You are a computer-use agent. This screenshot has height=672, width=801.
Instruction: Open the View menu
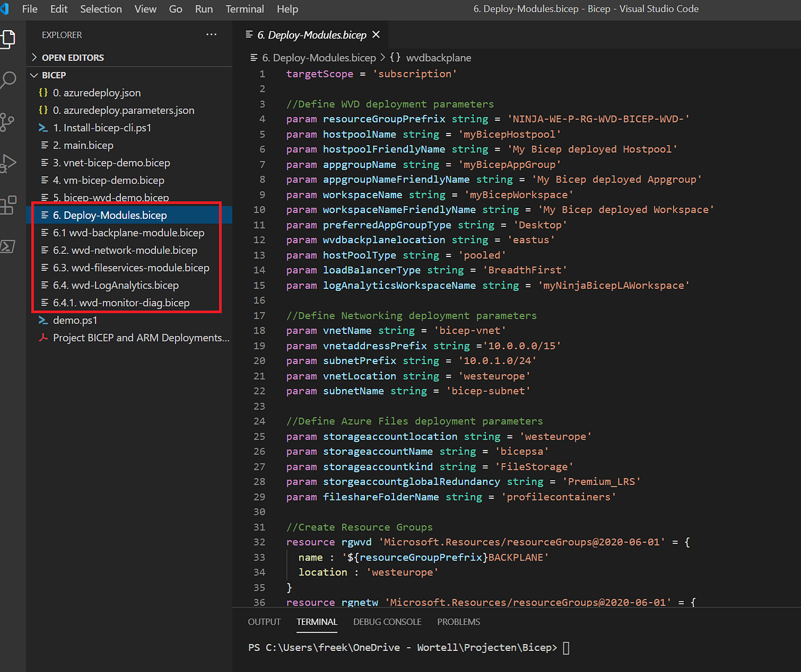(x=145, y=9)
